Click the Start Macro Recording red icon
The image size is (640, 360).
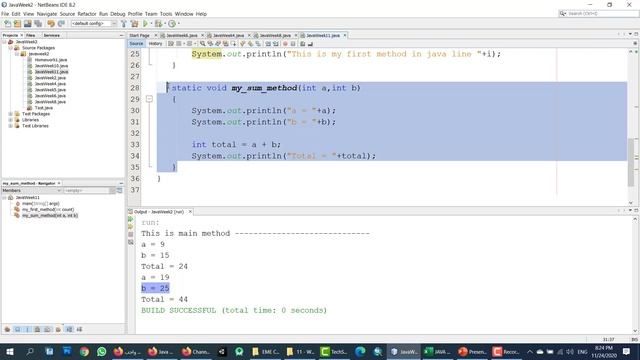(x=285, y=44)
